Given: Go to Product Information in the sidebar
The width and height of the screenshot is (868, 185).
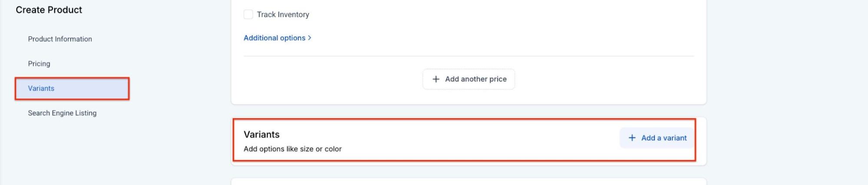Looking at the screenshot, I should click(60, 39).
